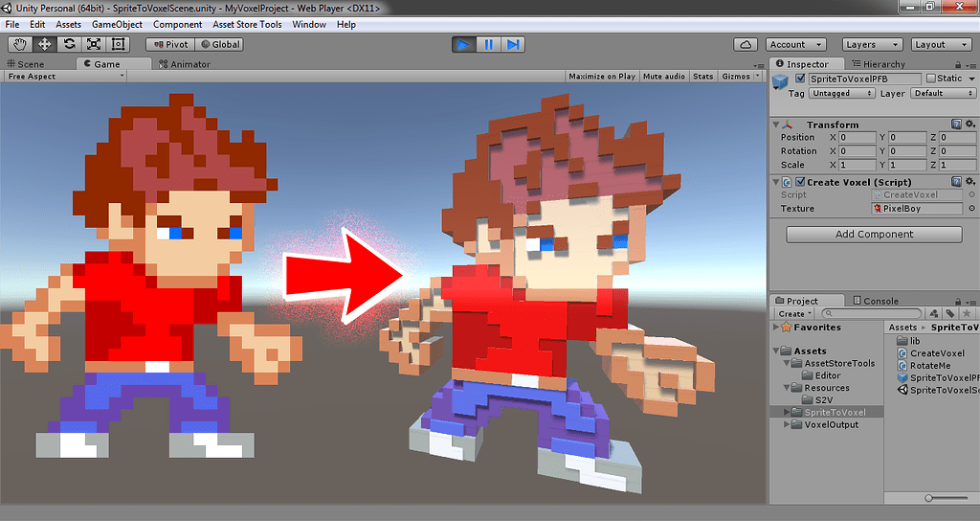
Task: Select the Hand tool
Action: 20,44
